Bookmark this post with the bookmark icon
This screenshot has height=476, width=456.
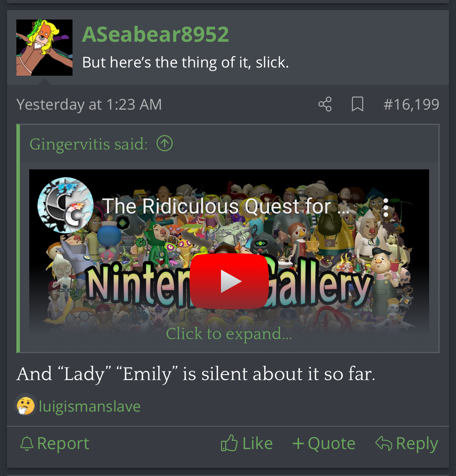click(357, 104)
